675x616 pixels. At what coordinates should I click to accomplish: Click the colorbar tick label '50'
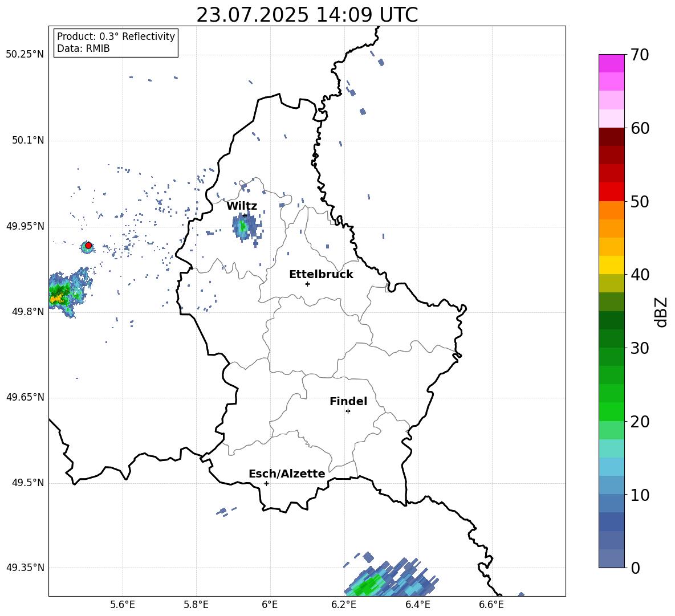click(x=640, y=201)
